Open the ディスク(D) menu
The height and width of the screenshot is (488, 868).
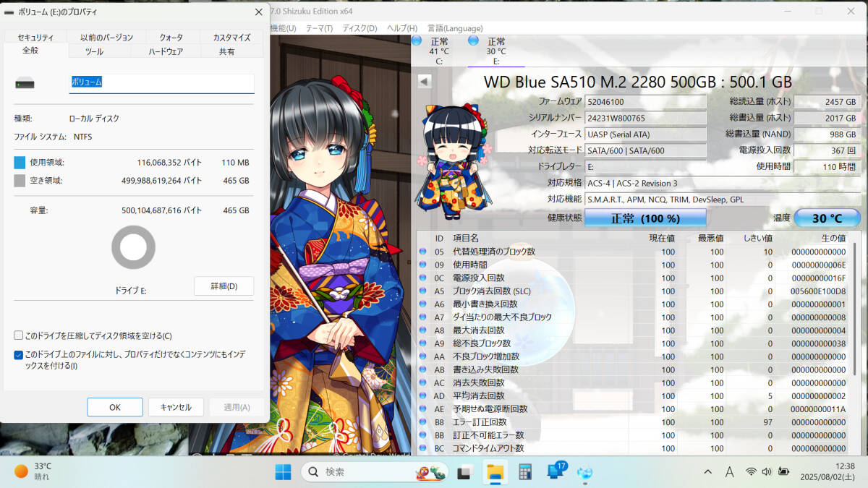359,28
